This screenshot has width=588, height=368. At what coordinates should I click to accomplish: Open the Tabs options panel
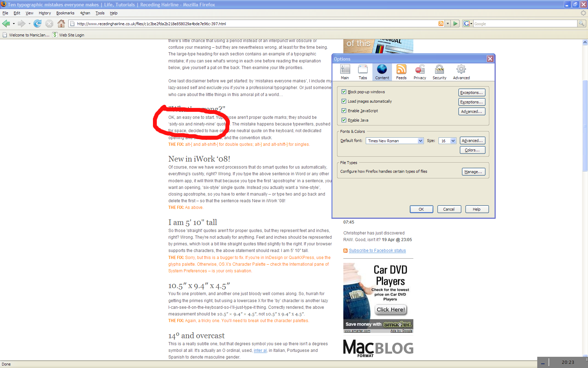[x=363, y=72]
